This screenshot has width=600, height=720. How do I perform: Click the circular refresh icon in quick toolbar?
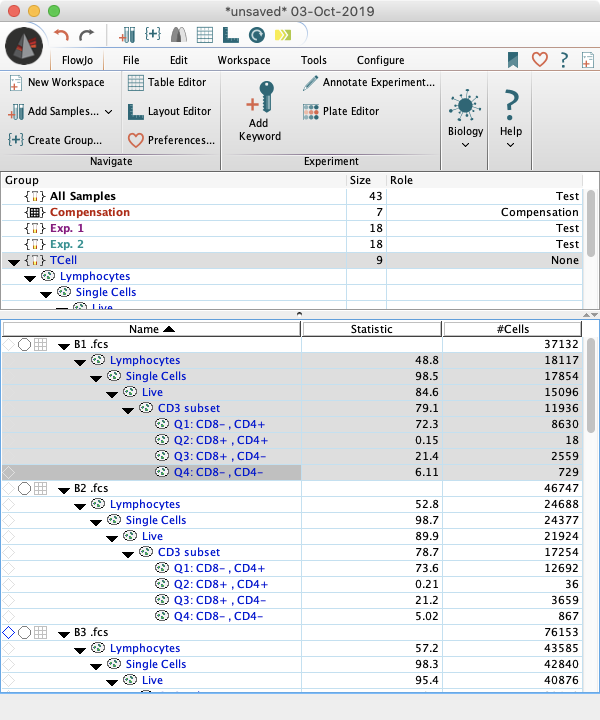(257, 35)
